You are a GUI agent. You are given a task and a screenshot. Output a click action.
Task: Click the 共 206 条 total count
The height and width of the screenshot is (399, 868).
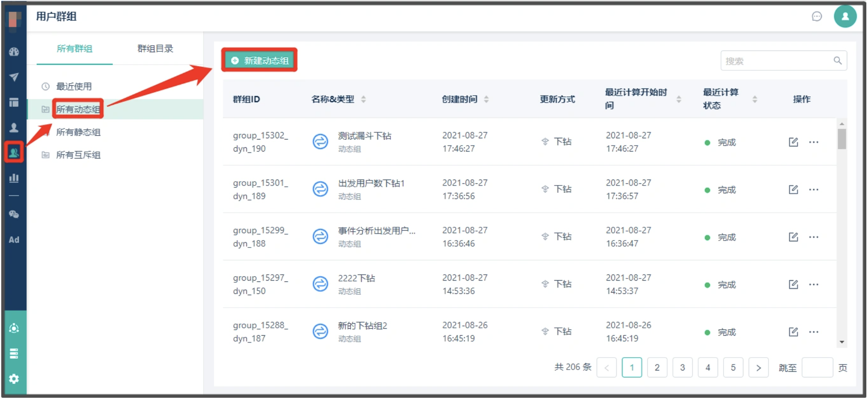coord(573,367)
